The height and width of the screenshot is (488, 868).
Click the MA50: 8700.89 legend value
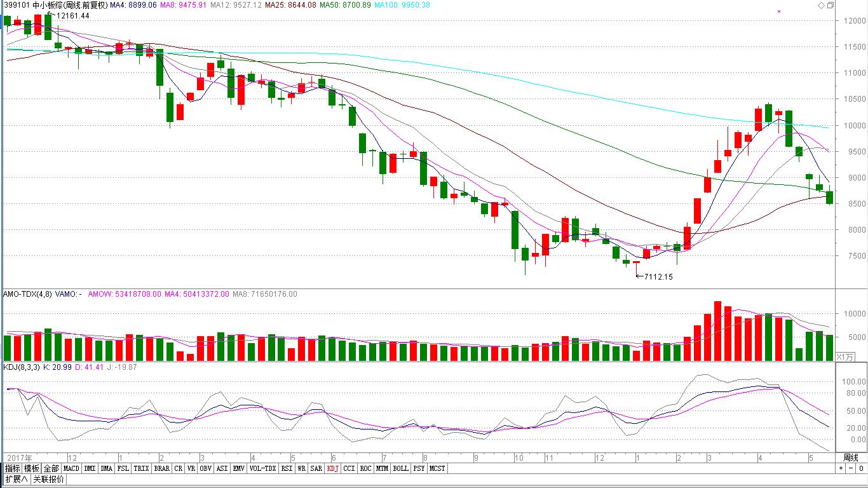pyautogui.click(x=346, y=5)
